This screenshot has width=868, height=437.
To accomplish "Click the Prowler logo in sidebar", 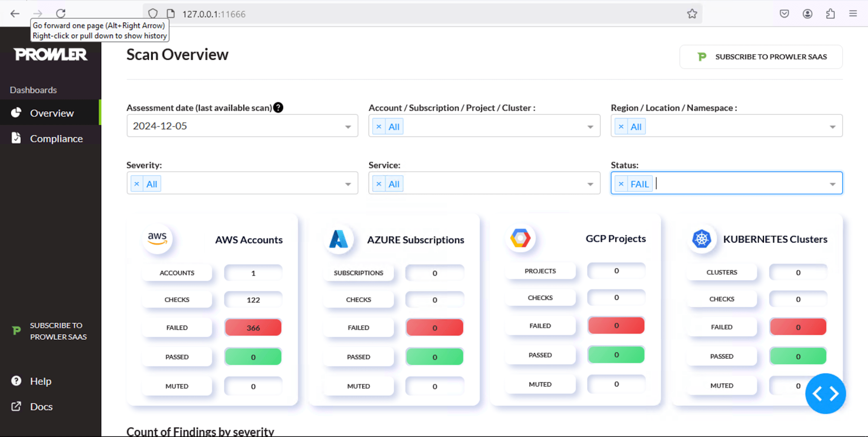I will (x=50, y=54).
